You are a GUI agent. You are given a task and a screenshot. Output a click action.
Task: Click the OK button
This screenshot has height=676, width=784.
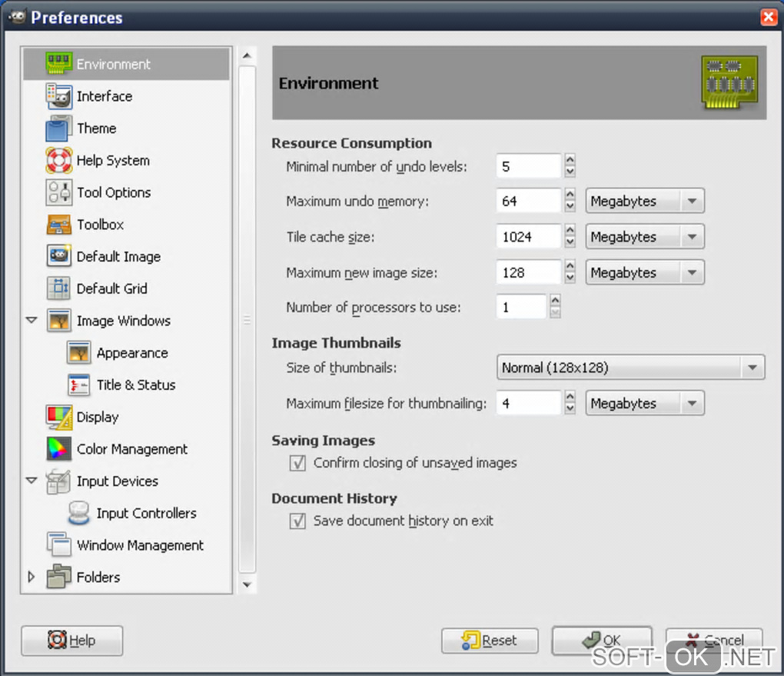(602, 641)
